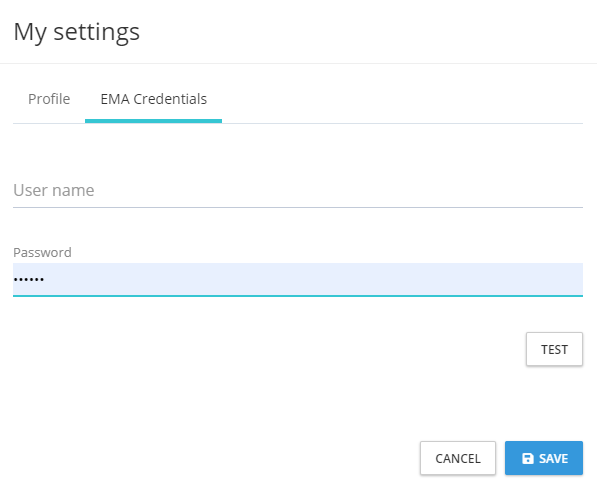This screenshot has height=489, width=597.
Task: Click the CANCEL button text
Action: click(458, 459)
